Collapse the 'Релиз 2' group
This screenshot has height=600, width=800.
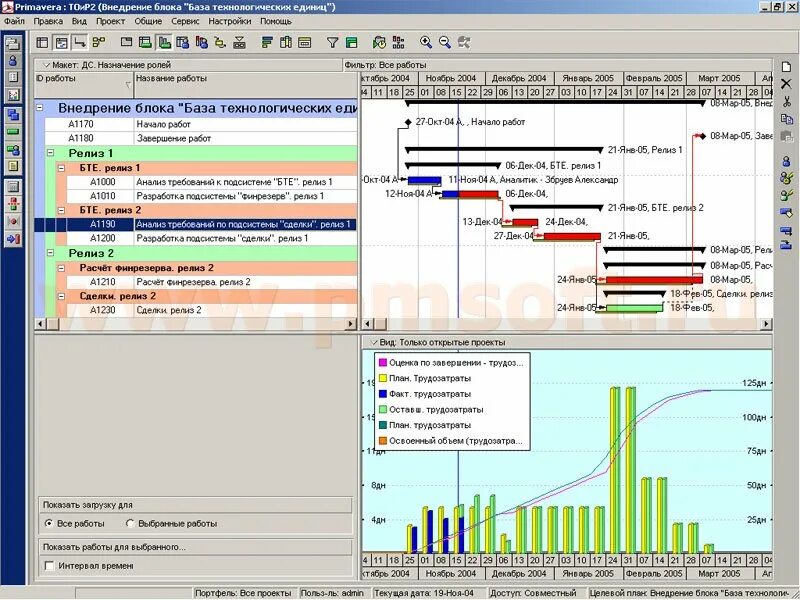[51, 253]
